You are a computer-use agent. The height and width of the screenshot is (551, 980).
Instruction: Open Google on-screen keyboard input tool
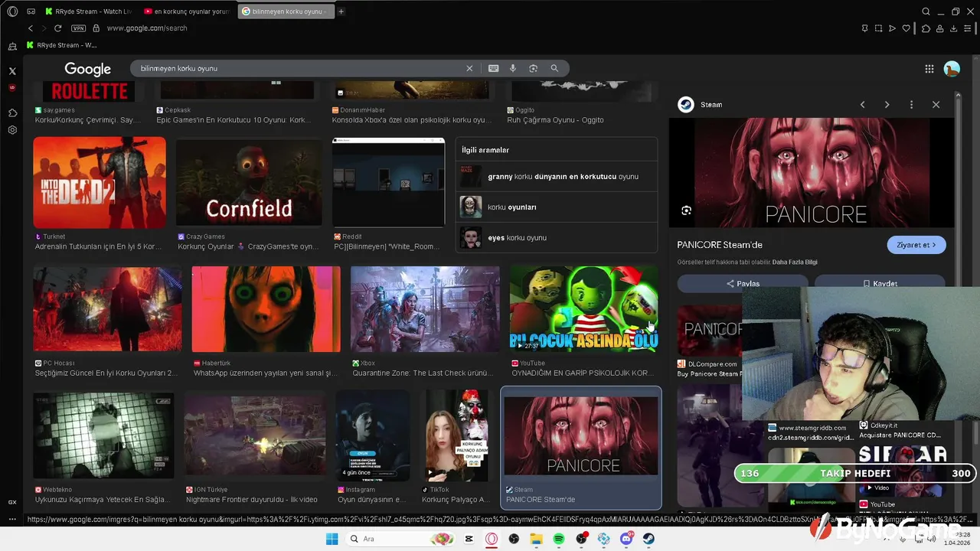point(494,68)
